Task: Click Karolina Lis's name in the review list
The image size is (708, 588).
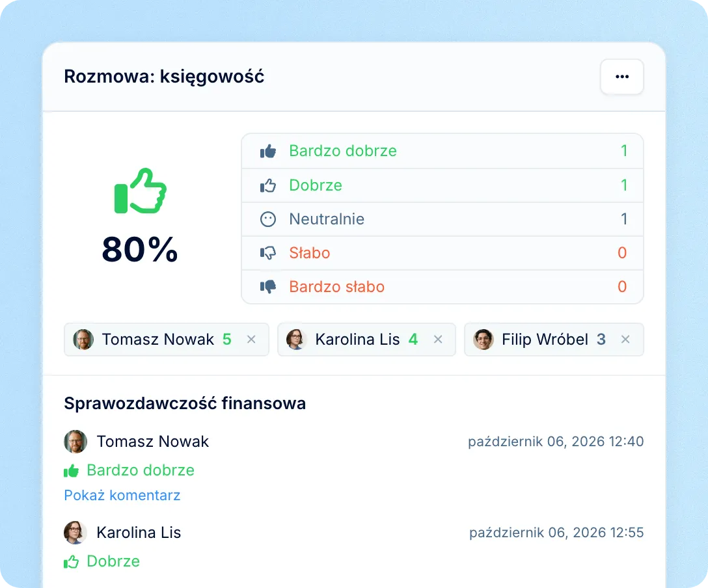Action: coord(139,533)
